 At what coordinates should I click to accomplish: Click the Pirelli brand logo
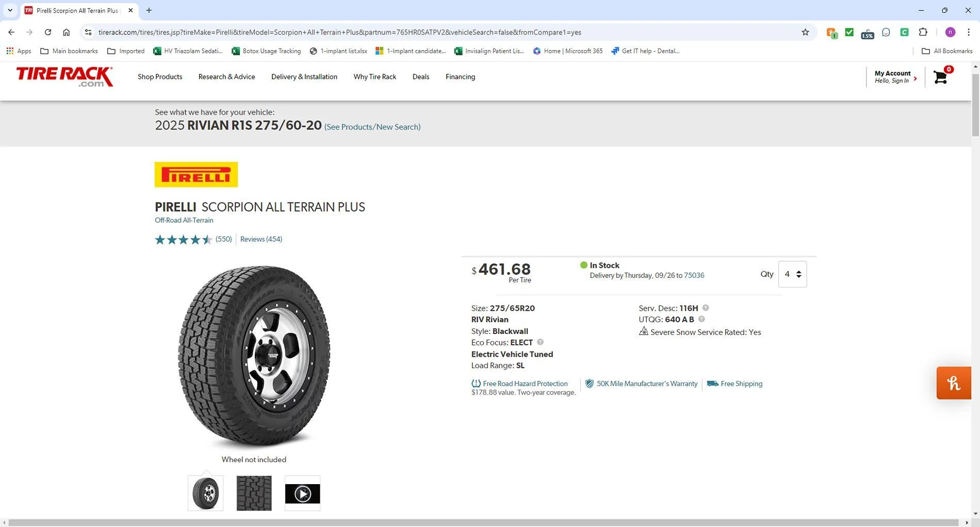point(196,174)
